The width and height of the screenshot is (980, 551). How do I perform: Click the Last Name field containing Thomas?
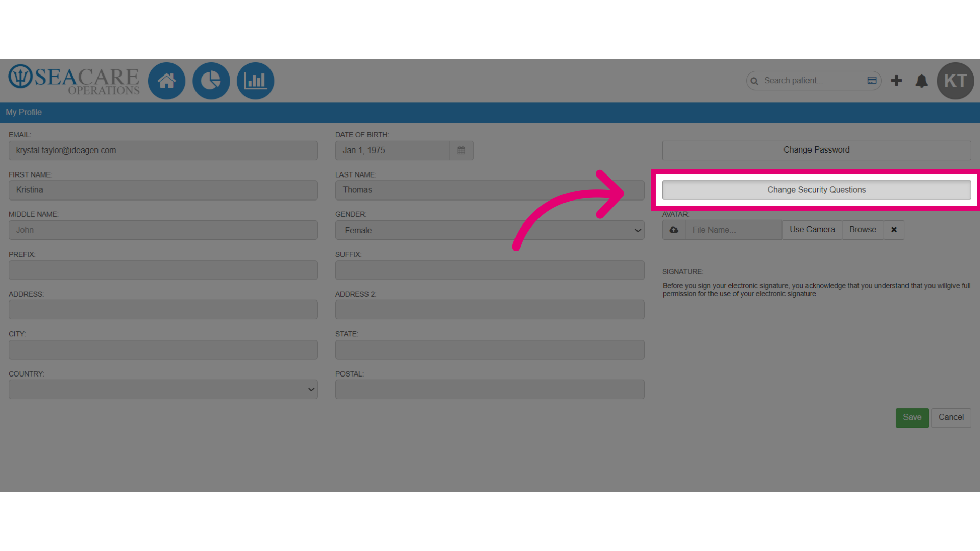489,190
